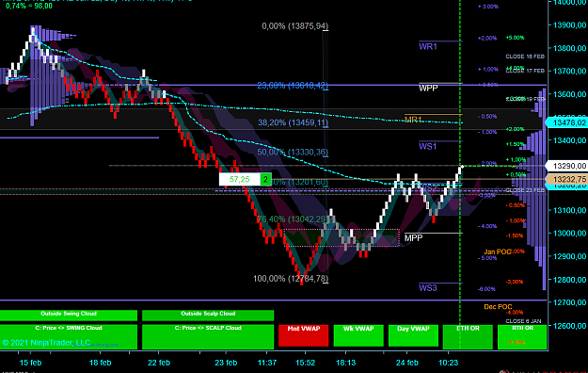Image resolution: width=588 pixels, height=373 pixels.
Task: Click the orange MR1 pivot label
Action: [x=413, y=120]
